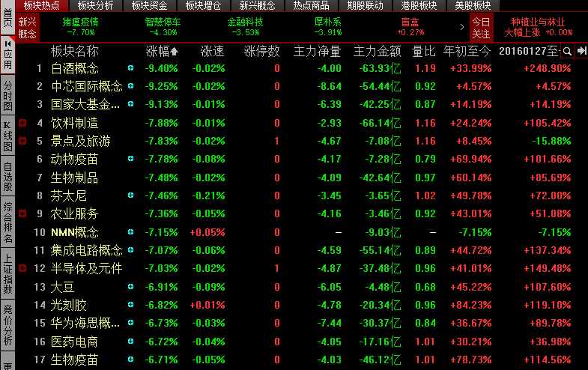Click the blue plus icon beside 动物疫苗
Image resolution: width=588 pixels, height=370 pixels.
(x=130, y=159)
